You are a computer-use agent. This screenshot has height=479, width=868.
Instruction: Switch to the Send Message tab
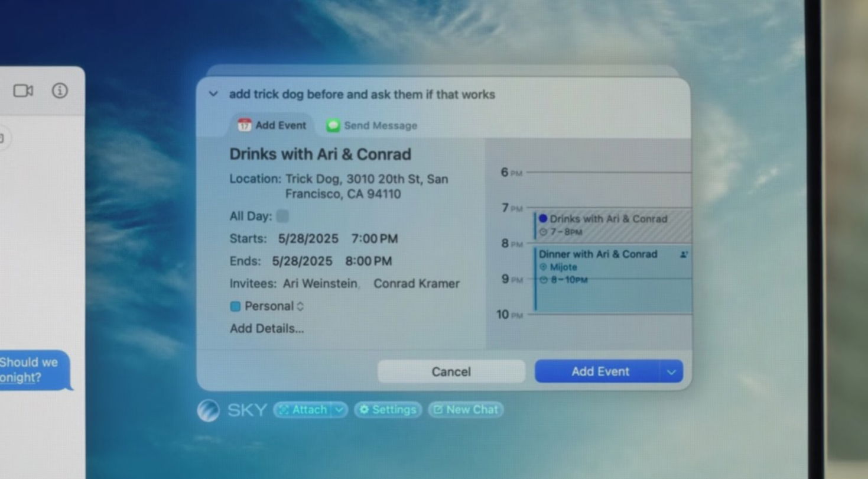[x=372, y=125]
